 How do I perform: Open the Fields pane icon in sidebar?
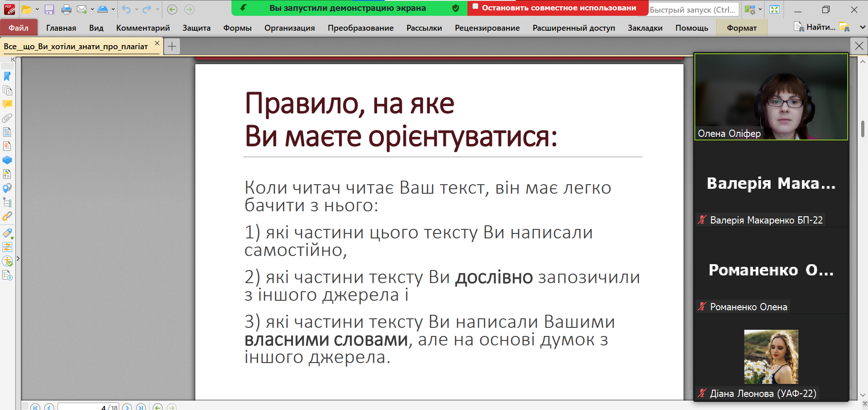point(7,132)
